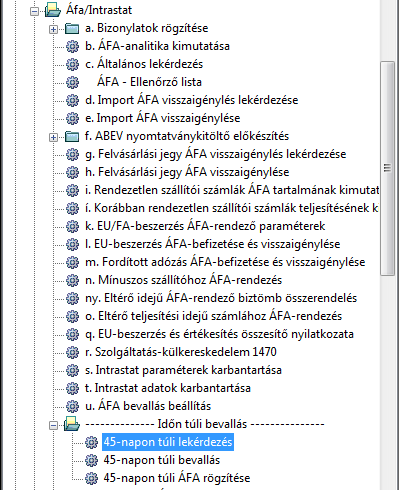Click gear icon of k. EU/FA-beszerzés paraméterek
This screenshot has width=399, height=490.
[x=72, y=226]
